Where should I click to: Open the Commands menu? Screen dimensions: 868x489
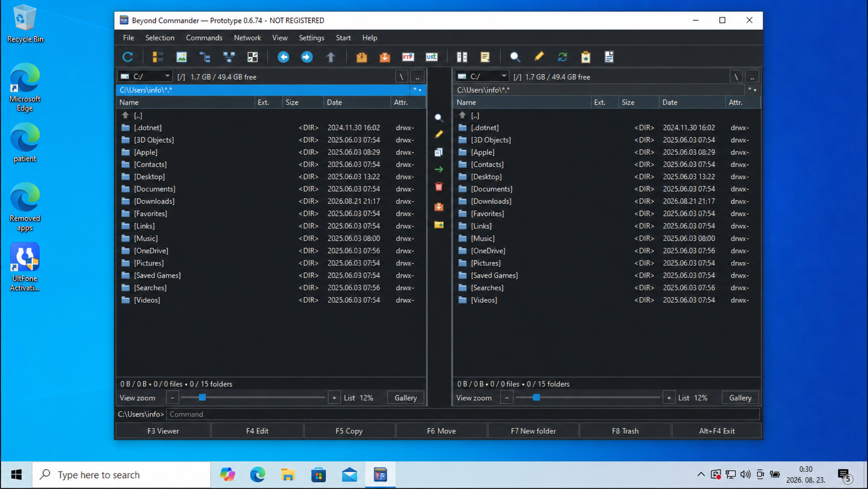[204, 38]
